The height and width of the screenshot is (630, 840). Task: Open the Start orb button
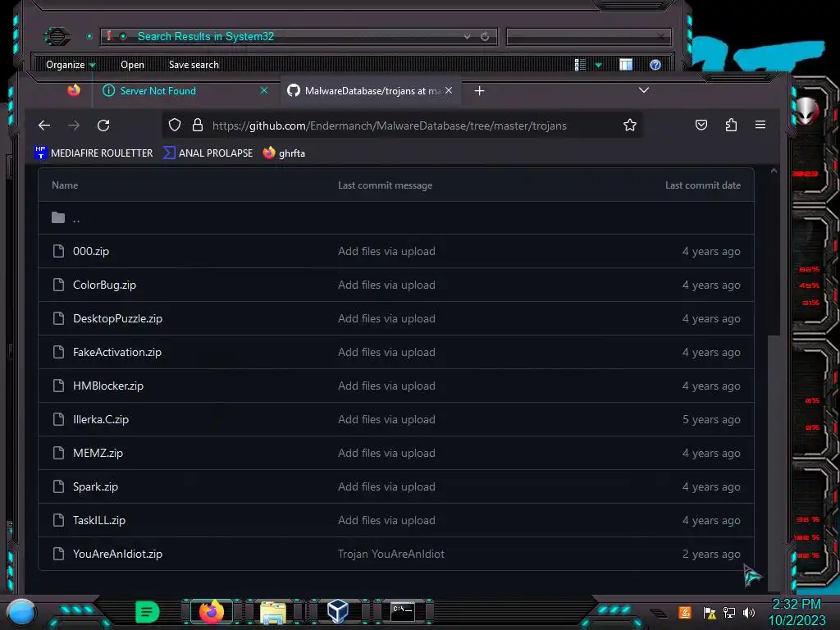coord(21,611)
